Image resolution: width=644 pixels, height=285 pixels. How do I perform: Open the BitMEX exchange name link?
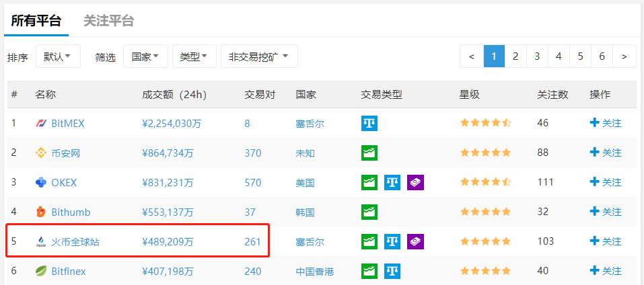tap(68, 124)
